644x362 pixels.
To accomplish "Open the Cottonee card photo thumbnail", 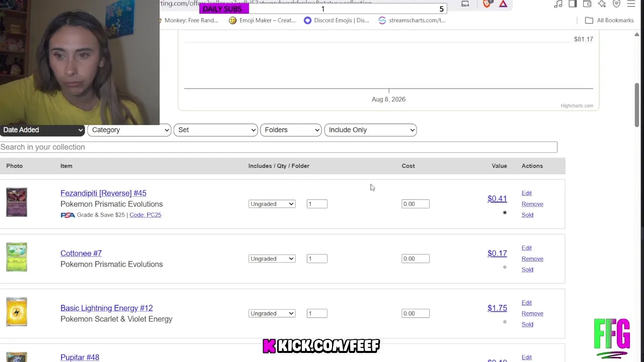I will click(17, 257).
